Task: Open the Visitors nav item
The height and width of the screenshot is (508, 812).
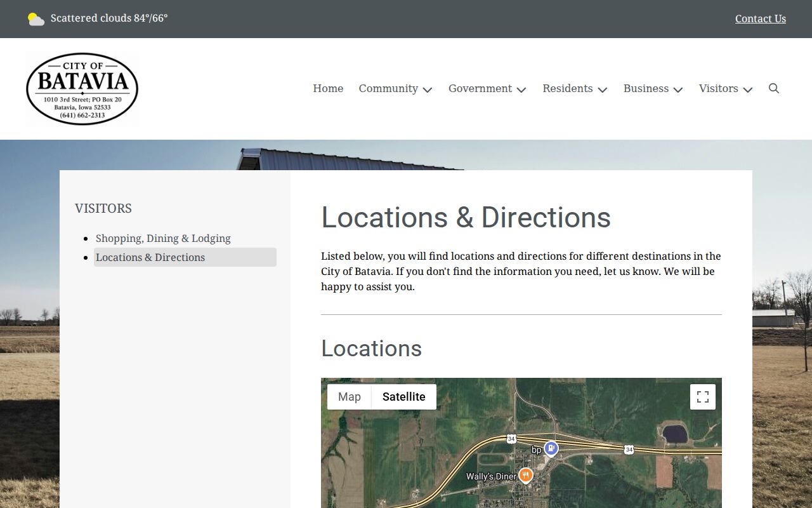Action: pos(719,88)
